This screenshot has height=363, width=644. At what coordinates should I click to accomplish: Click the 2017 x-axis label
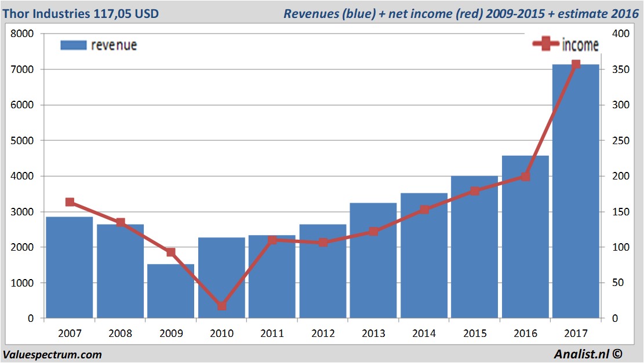(576, 333)
